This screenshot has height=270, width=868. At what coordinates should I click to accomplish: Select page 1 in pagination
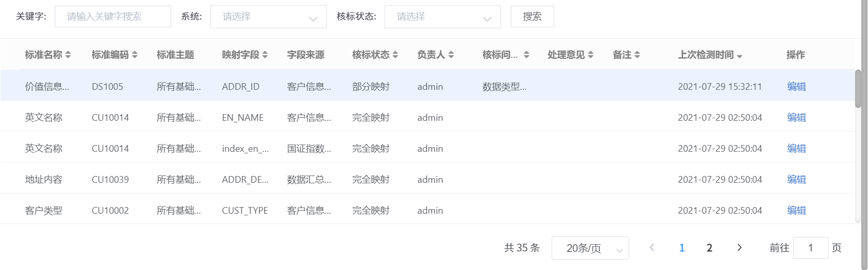(682, 248)
